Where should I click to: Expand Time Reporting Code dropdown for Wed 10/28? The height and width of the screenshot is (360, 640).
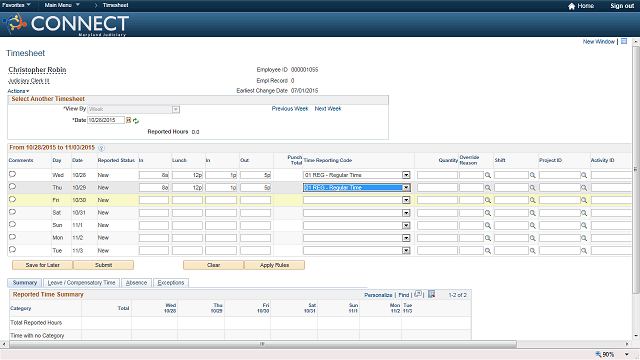(x=406, y=175)
